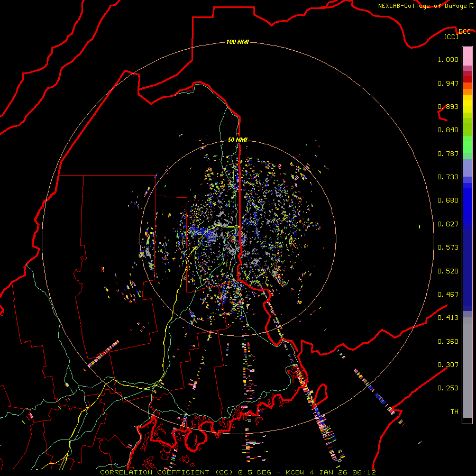Click the 0.787 scale value
476x476 pixels.
(x=448, y=153)
